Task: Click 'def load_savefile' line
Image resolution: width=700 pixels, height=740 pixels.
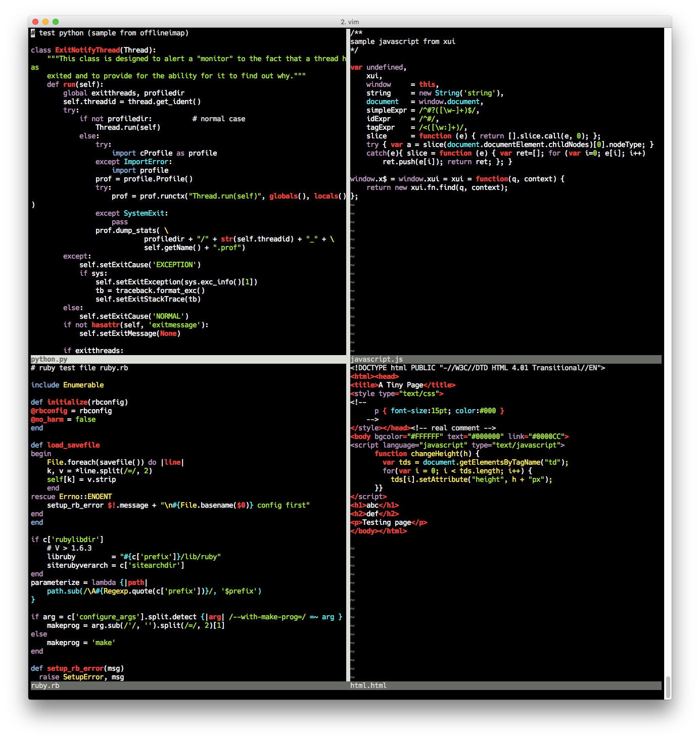Action: [x=65, y=445]
